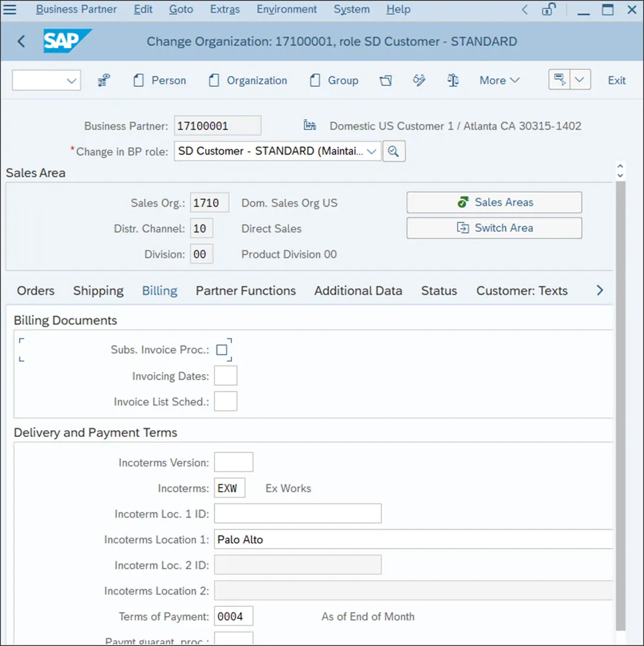
Task: Click the Incoterms Location 1 field Palo Alto
Action: (414, 539)
